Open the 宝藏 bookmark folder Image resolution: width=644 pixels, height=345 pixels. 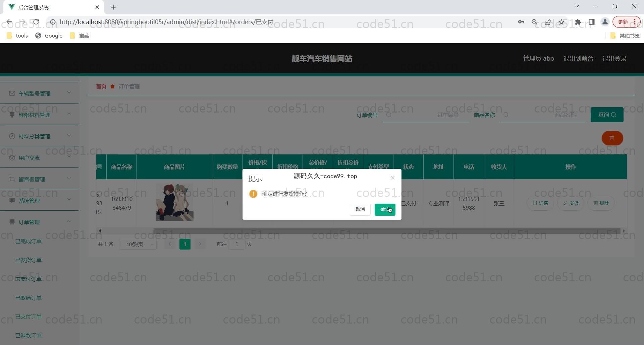[x=79, y=36]
